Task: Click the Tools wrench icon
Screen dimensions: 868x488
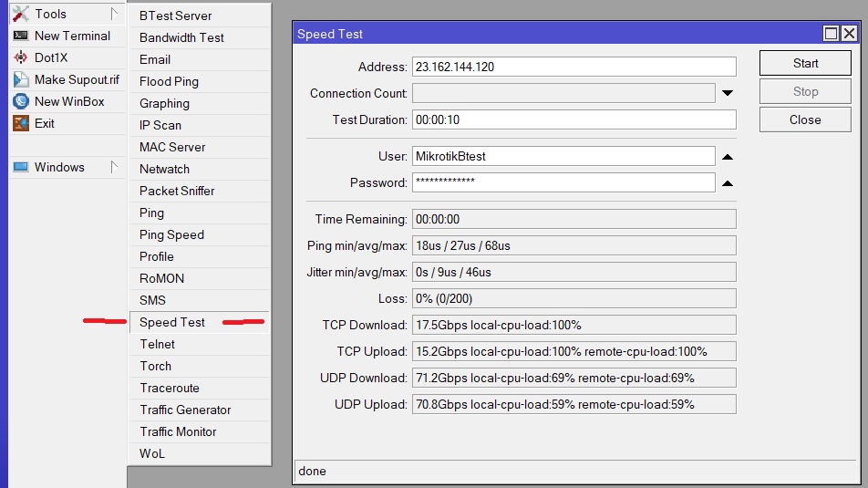Action: point(20,14)
